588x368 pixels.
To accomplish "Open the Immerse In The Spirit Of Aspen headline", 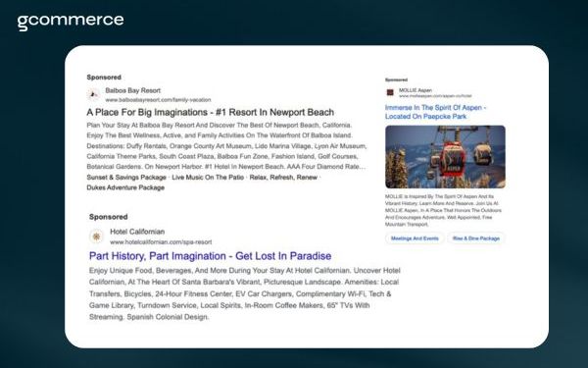I will point(435,112).
